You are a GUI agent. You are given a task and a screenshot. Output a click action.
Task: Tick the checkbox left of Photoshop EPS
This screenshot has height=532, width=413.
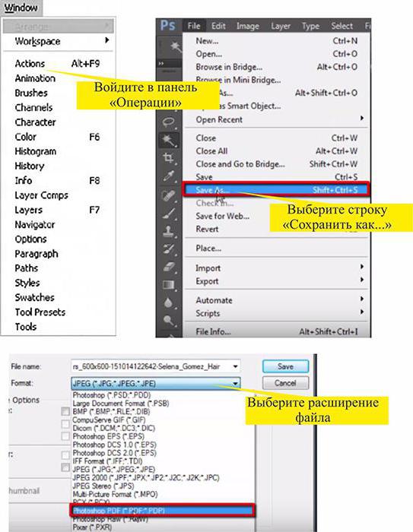pyautogui.click(x=65, y=436)
